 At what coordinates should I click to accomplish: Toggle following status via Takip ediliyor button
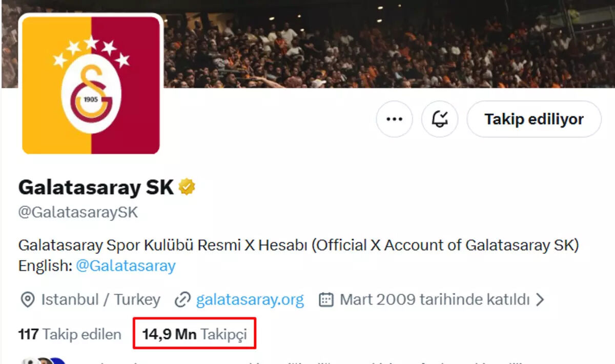tap(534, 119)
